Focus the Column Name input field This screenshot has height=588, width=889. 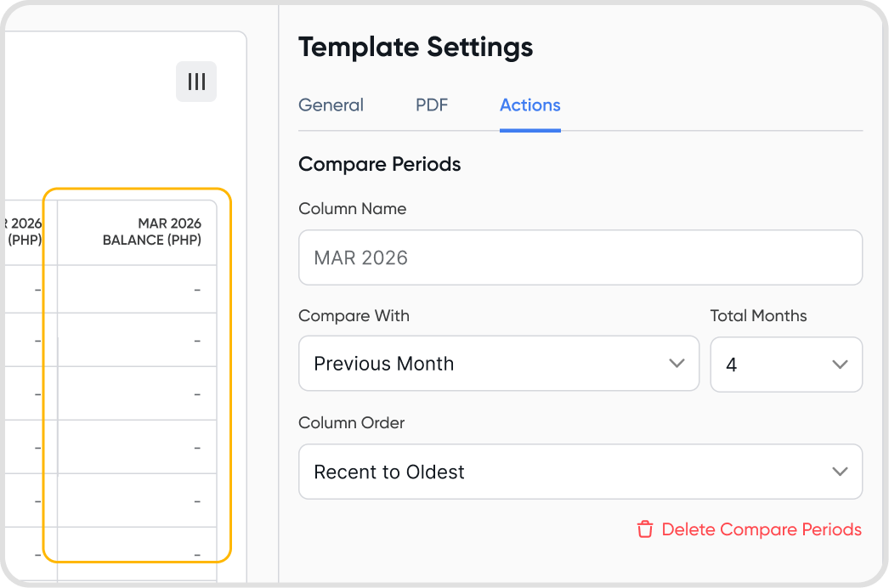[580, 257]
